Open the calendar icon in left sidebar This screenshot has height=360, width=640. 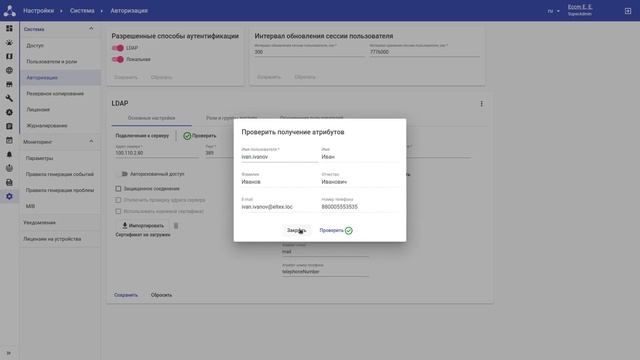(x=9, y=140)
